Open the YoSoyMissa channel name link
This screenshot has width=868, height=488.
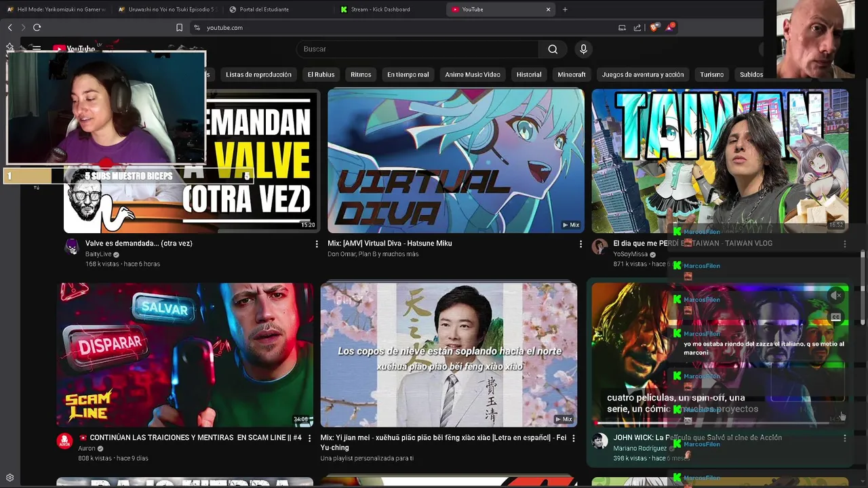(x=631, y=254)
